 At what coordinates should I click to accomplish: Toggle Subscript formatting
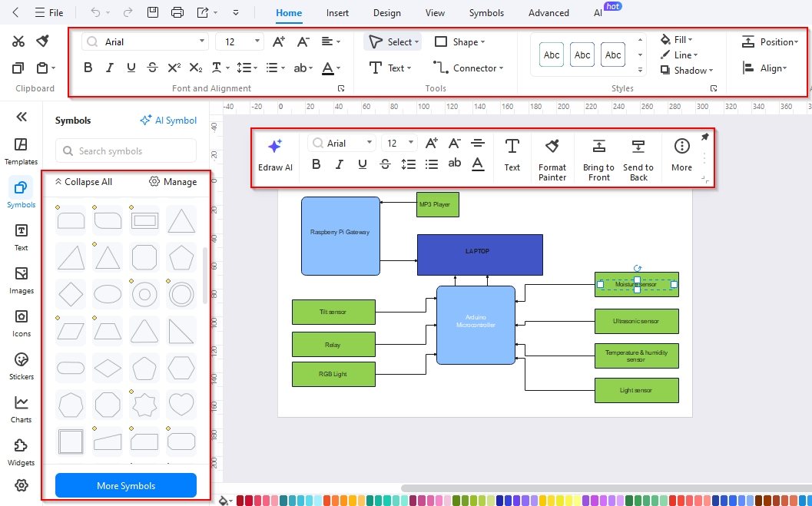click(x=195, y=68)
